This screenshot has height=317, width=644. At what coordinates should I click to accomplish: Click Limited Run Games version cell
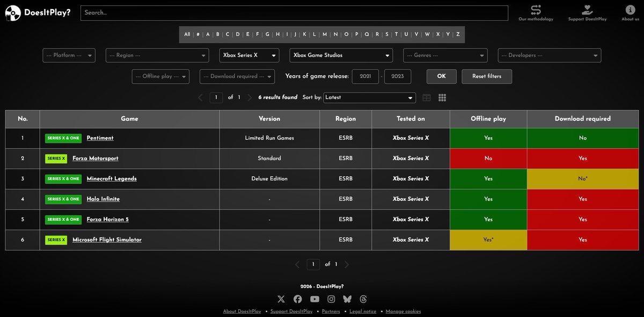[x=269, y=138]
